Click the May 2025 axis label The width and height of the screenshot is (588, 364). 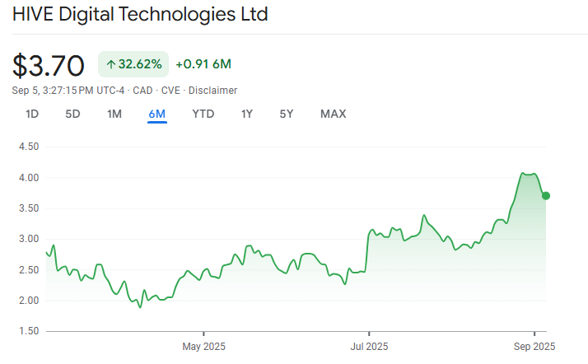[x=203, y=347]
